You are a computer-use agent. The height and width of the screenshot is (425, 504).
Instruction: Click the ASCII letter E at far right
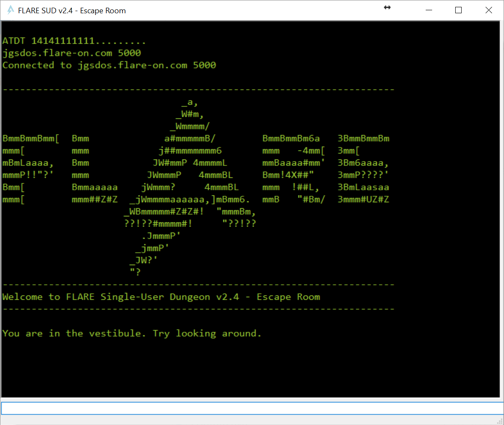click(363, 168)
